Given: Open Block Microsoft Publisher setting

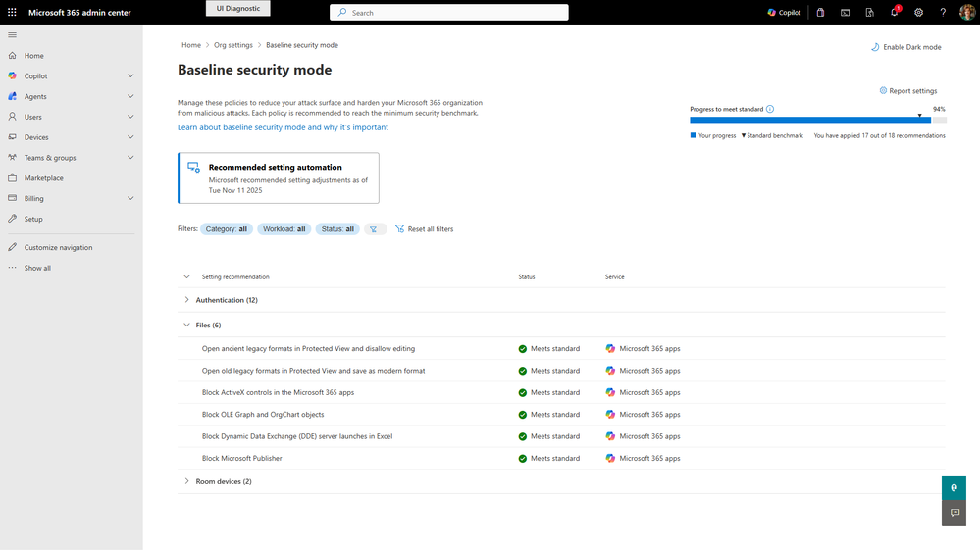Looking at the screenshot, I should click(x=242, y=458).
